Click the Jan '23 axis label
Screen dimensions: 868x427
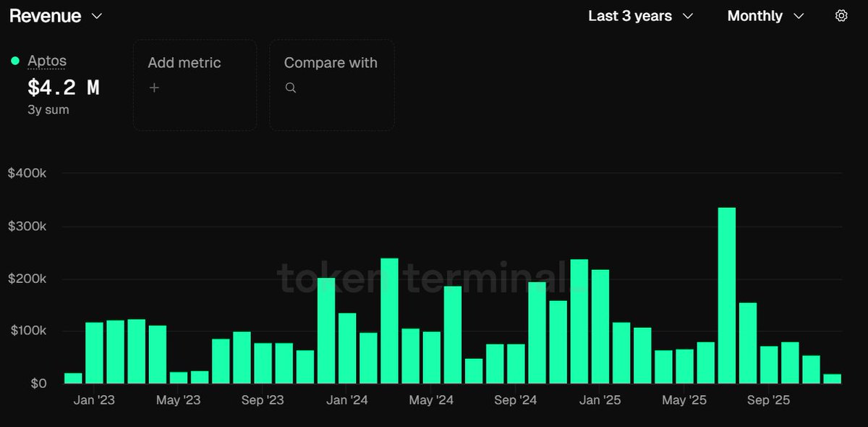click(x=94, y=400)
